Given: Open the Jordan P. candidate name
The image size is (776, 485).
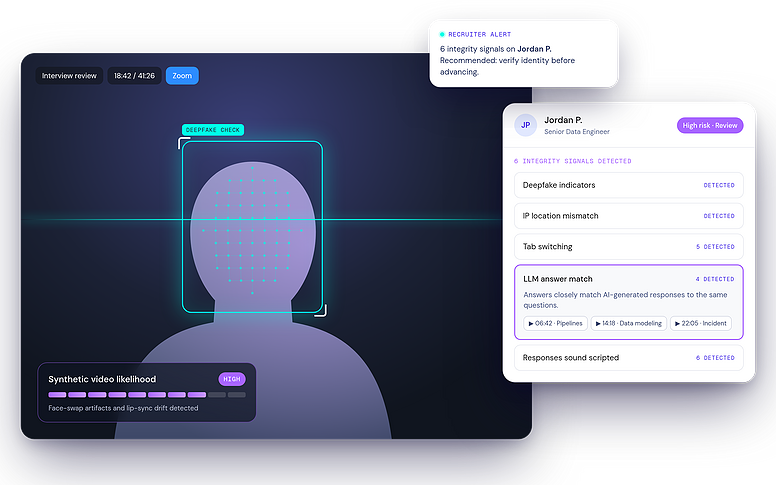Looking at the screenshot, I should point(563,120).
